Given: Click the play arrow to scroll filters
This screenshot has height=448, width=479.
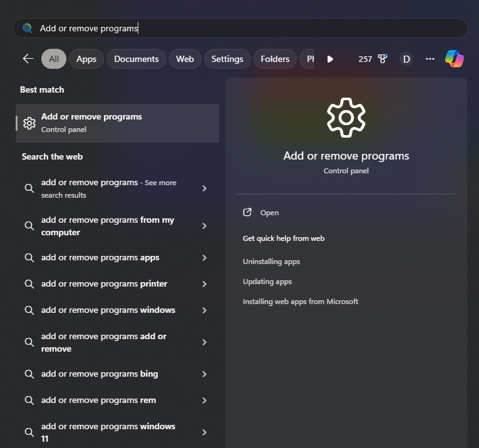Looking at the screenshot, I should click(330, 59).
